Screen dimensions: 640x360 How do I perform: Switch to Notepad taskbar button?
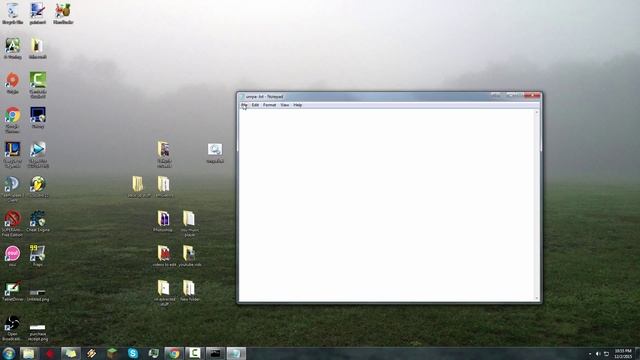[x=236, y=353]
